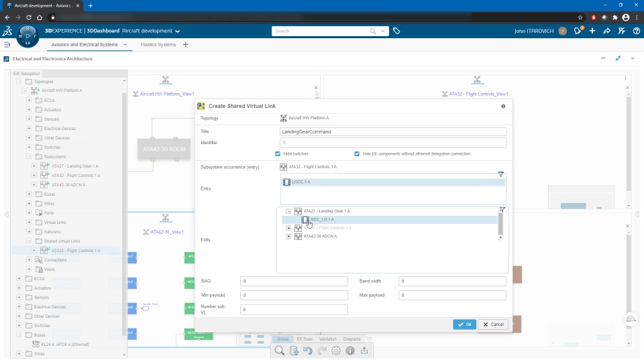
Task: Open the 3DEXPERIENCE compass
Action: coord(28,36)
